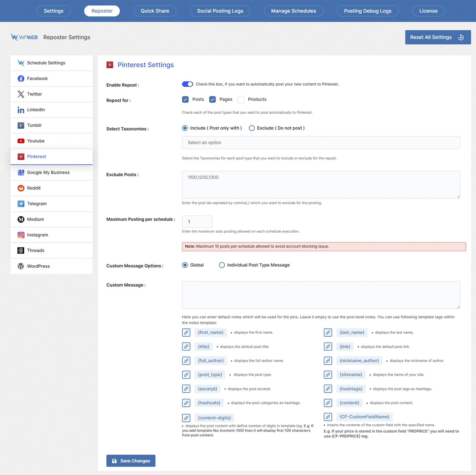Click copy icon next to {content} tag
Viewport: 476px width, 475px height.
point(328,403)
